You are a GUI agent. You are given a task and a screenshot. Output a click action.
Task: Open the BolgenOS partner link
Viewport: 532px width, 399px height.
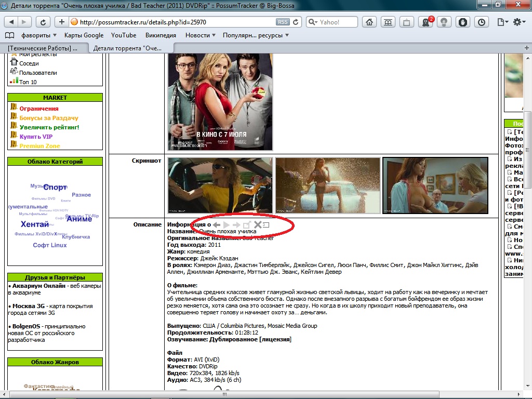pos(26,326)
